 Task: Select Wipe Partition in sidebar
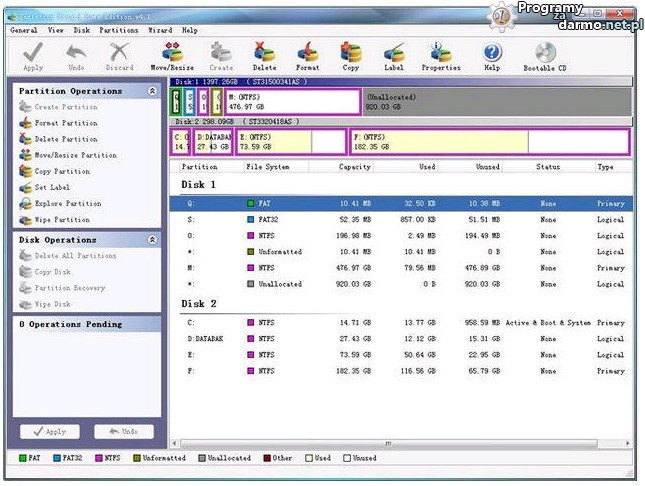coord(62,219)
